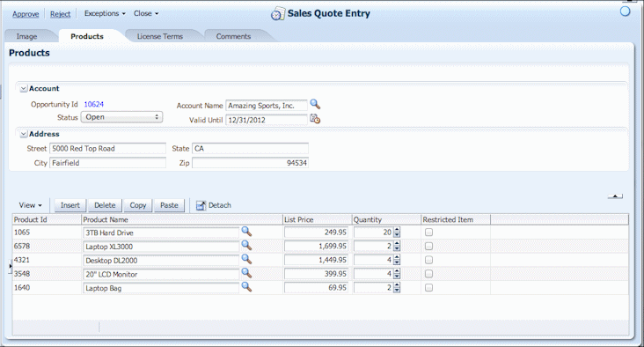Click the State field containing CA

250,149
